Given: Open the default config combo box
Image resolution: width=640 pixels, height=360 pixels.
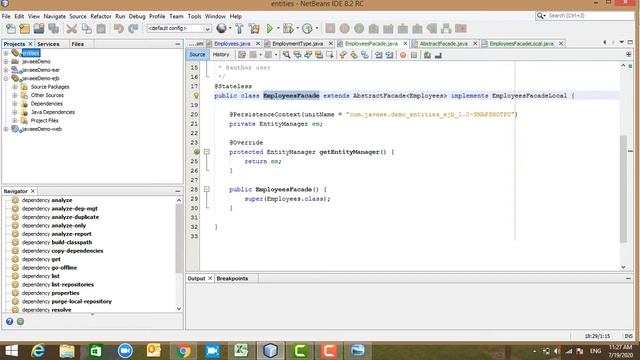Looking at the screenshot, I should pyautogui.click(x=179, y=29).
